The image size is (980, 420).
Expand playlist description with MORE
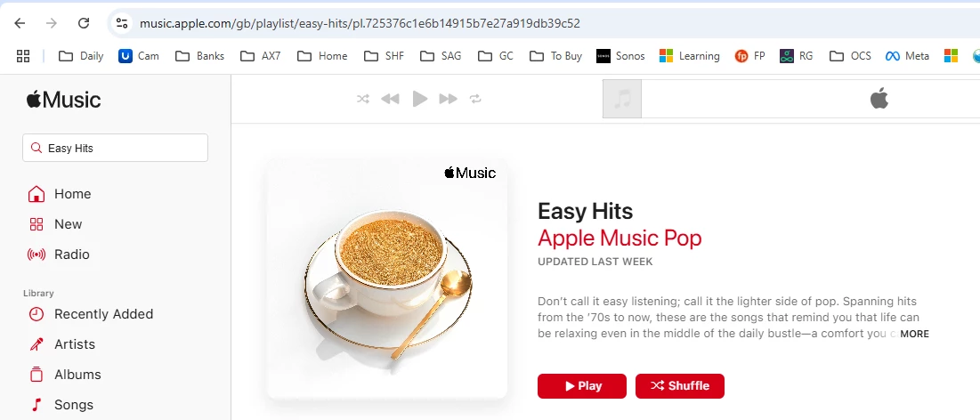coord(914,334)
